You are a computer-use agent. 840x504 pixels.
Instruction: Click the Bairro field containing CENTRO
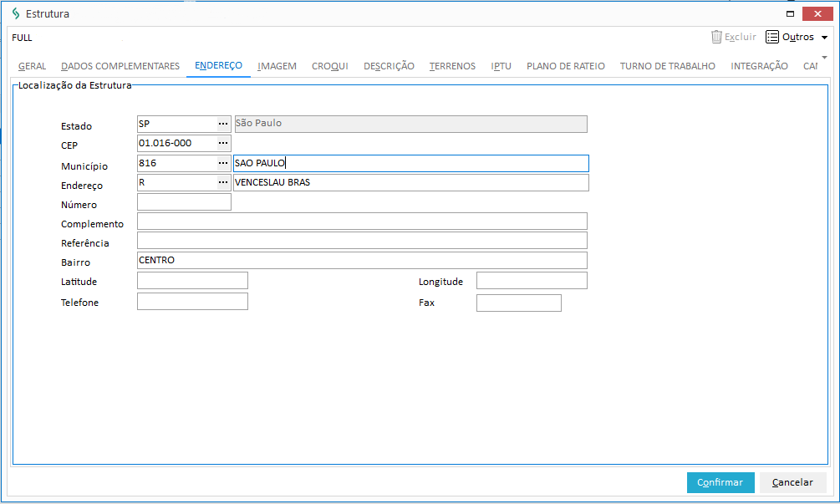(362, 260)
